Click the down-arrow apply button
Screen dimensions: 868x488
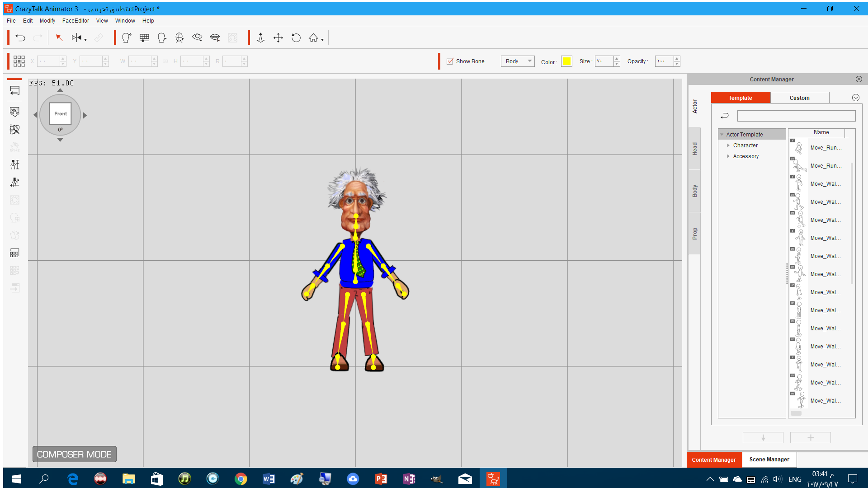pos(763,437)
